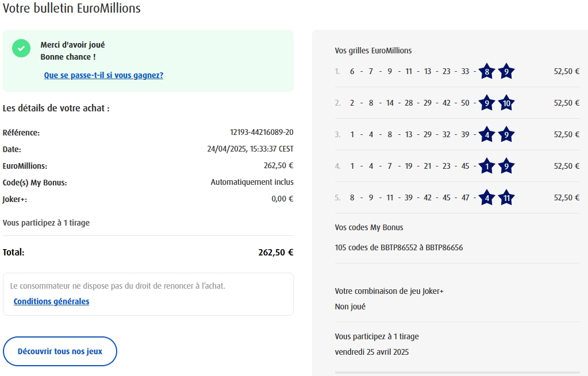Click first star 9 in grid 2
Viewport: 588px width, 376px height.
(x=487, y=103)
